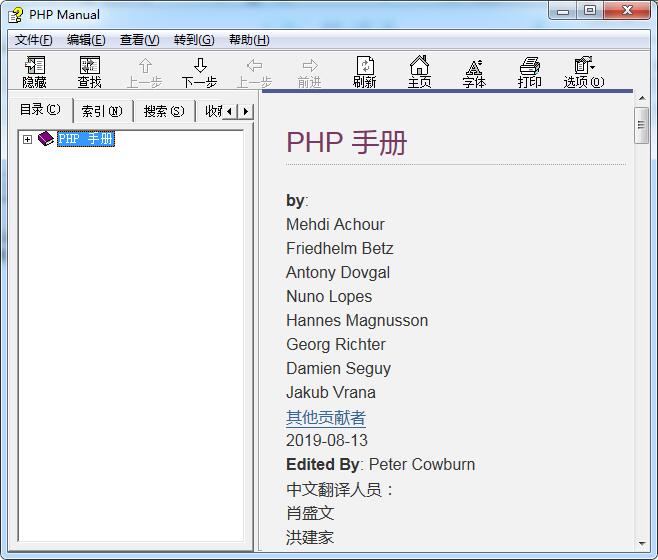
Task: Switch to the 搜索(S) tab
Action: pyautogui.click(x=164, y=111)
